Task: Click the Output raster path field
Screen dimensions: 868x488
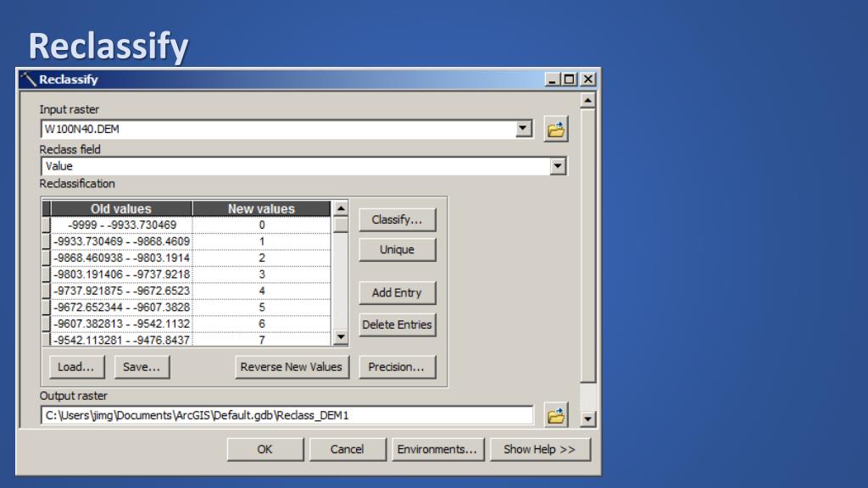Action: coord(287,415)
